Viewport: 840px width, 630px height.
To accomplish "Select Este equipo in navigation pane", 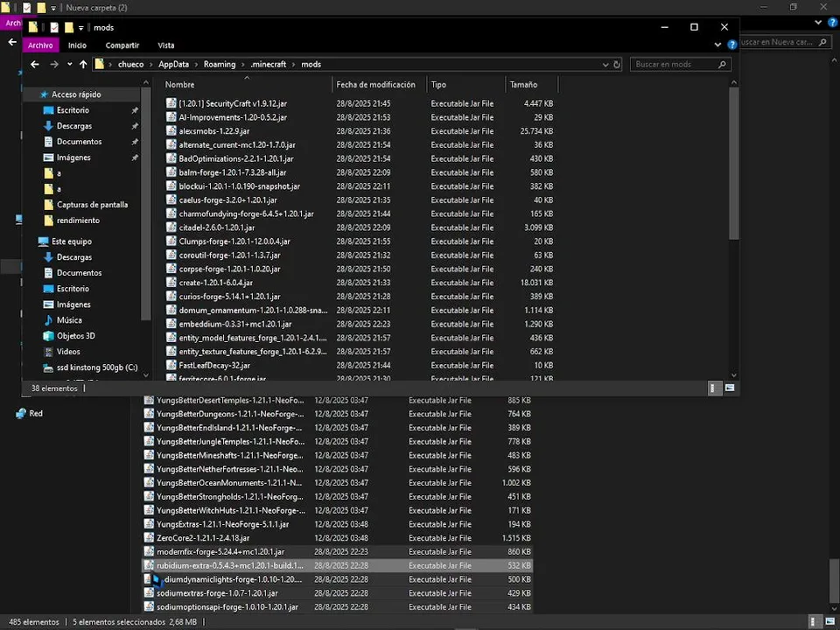I will point(71,241).
